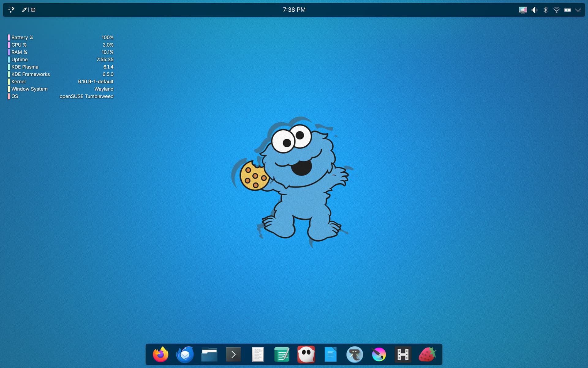Launch Firefox from the dock

tap(160, 355)
